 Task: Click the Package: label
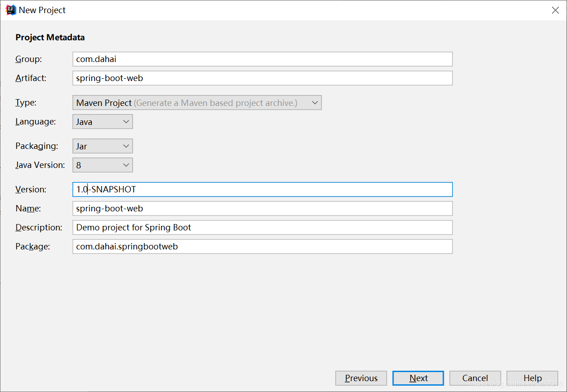coord(33,247)
